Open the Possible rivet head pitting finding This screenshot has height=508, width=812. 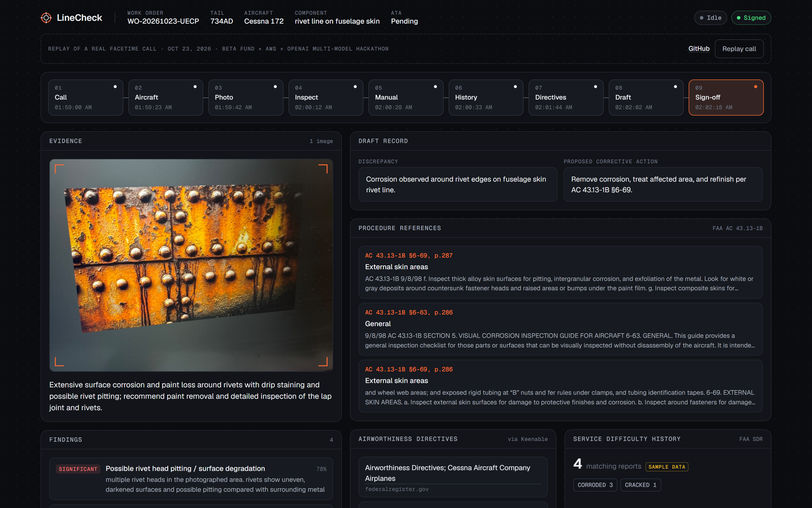(191, 479)
